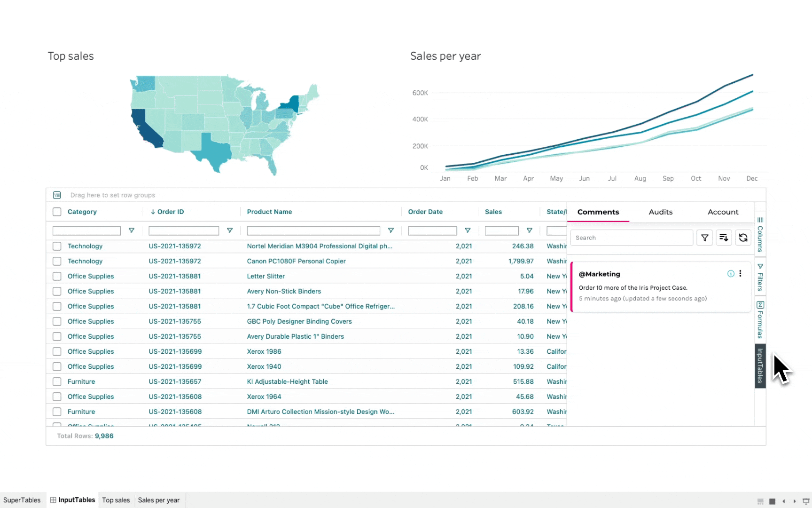This screenshot has height=508, width=812.
Task: Open the info icon on the @Marketing comment
Action: pyautogui.click(x=731, y=274)
